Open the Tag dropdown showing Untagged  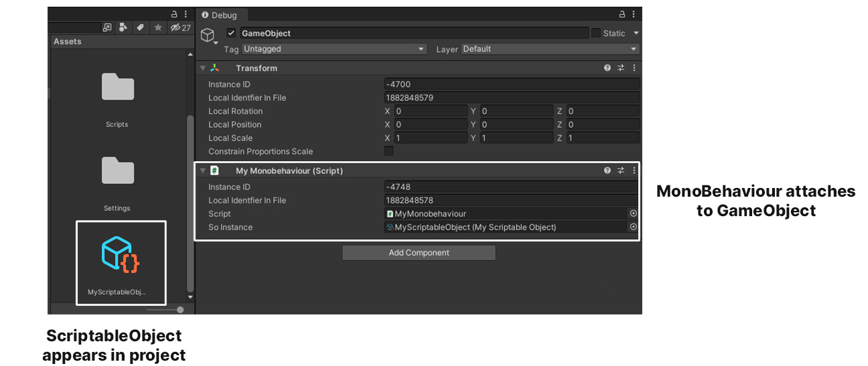pyautogui.click(x=334, y=49)
